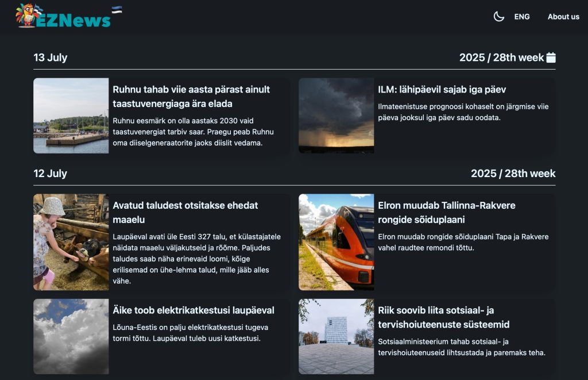Click summary "Ruhnu eesmärk on olla aastaks 2030"
588x380 pixels.
click(x=193, y=132)
